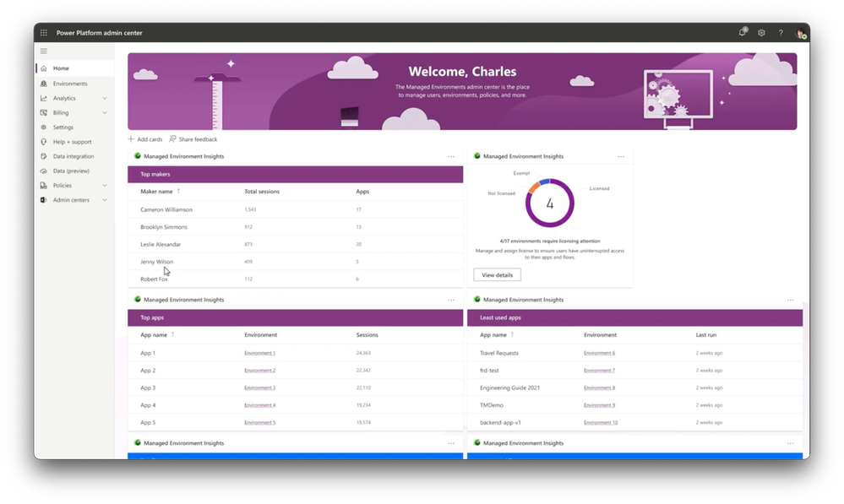
Task: Click Total sessions column header
Action: tap(262, 192)
